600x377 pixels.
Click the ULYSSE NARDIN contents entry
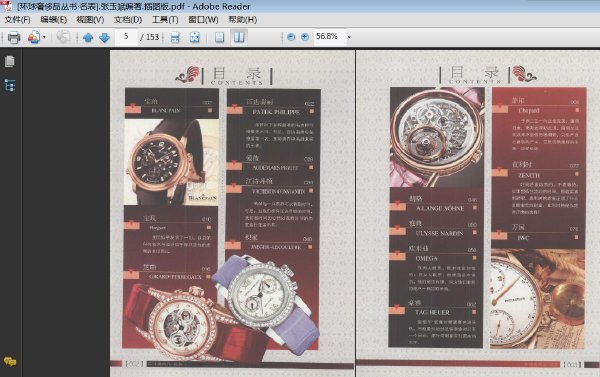coord(439,233)
